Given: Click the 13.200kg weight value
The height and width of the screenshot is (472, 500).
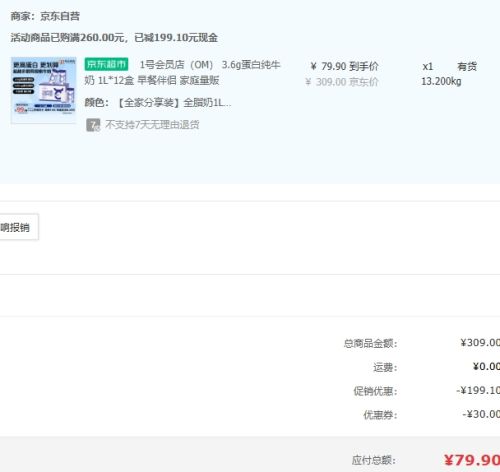Looking at the screenshot, I should coord(441,81).
